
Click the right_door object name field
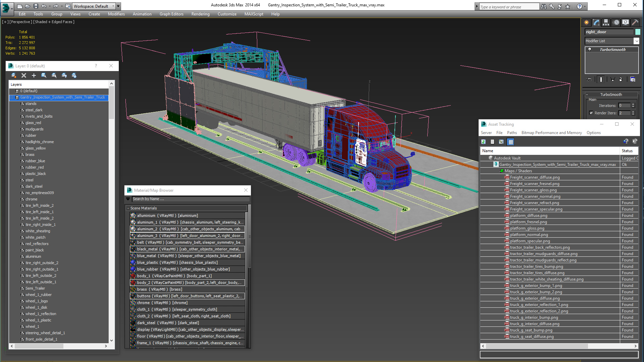click(609, 32)
